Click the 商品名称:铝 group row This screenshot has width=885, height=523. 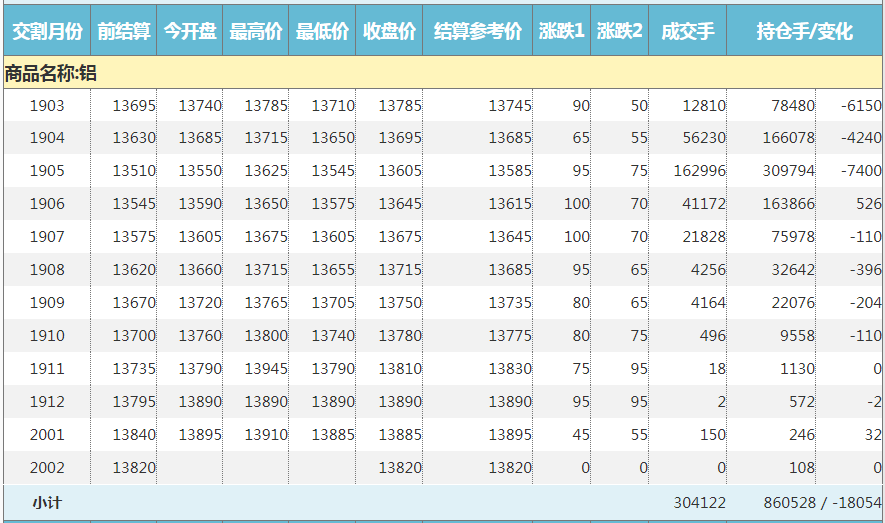pyautogui.click(x=50, y=73)
